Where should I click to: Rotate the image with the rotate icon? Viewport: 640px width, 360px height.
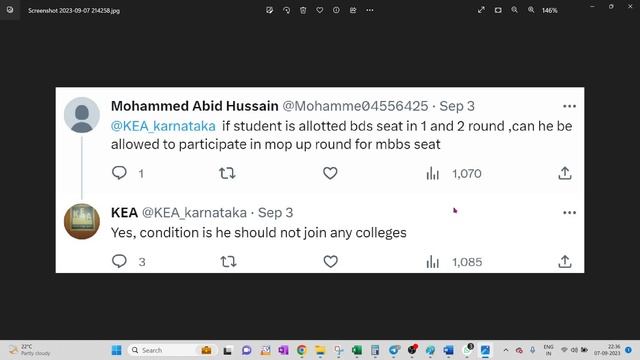pos(286,10)
